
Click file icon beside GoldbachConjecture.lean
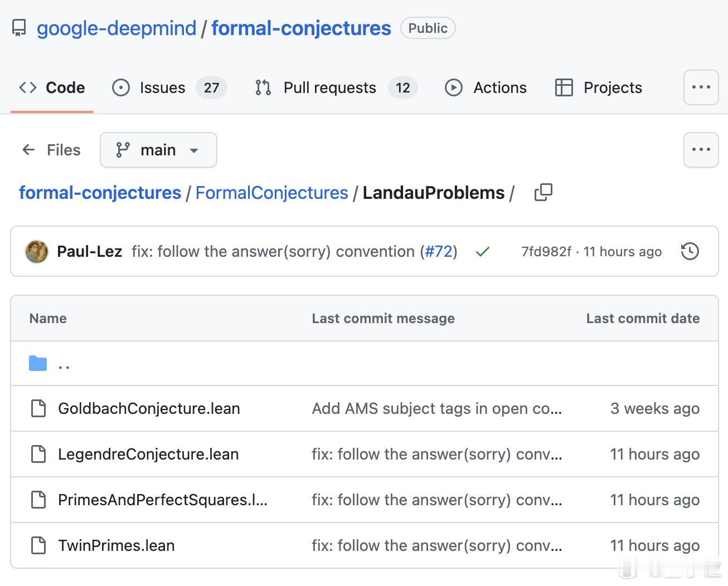[38, 408]
